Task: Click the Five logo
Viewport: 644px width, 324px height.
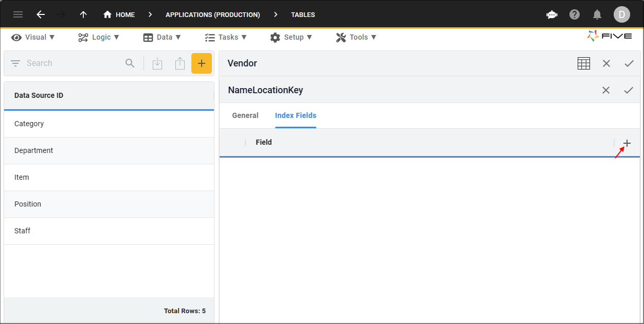Action: click(610, 37)
